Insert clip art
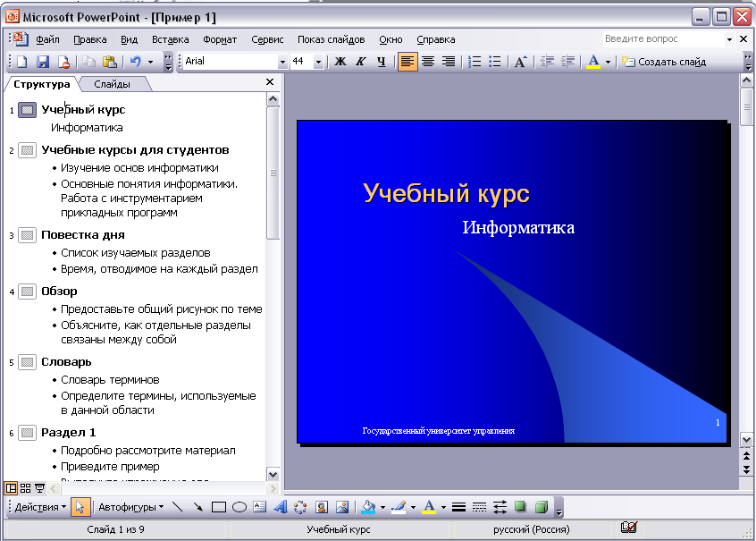Viewport: 756px width, 541px height. 322,507
